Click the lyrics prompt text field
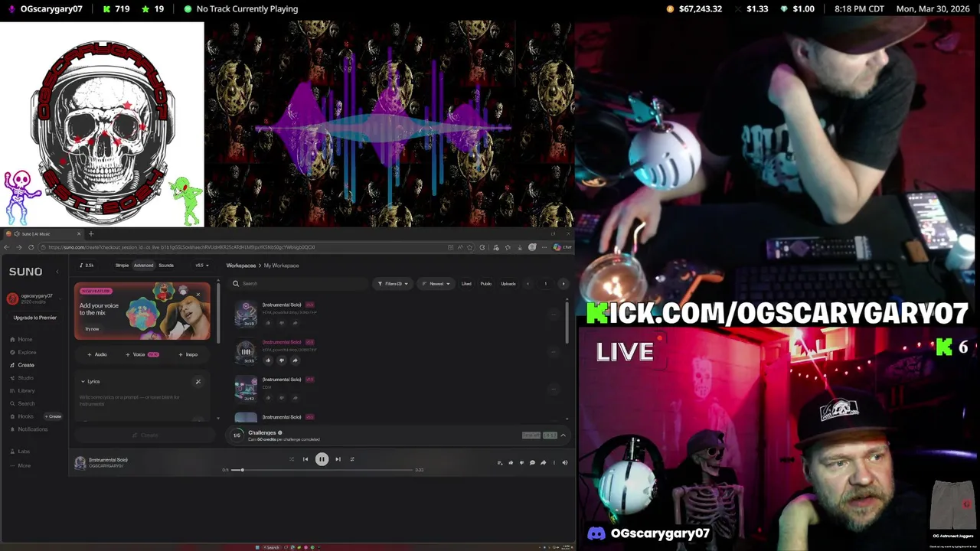 pos(140,400)
